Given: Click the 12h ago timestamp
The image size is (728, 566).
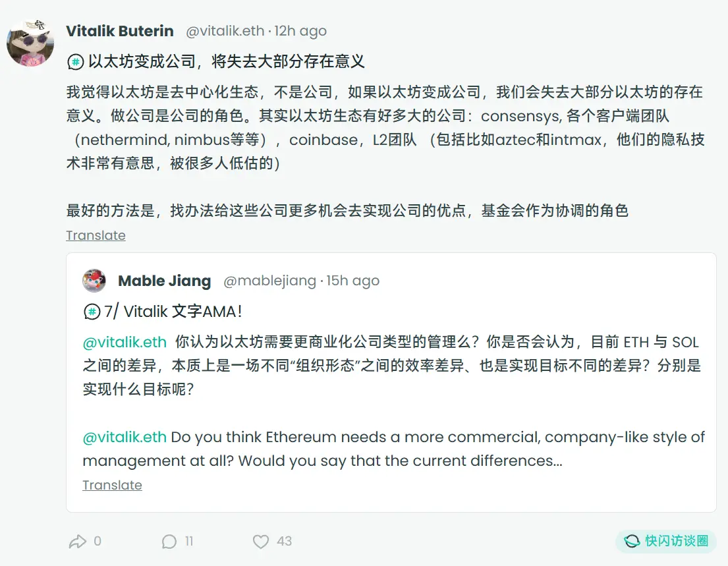Looking at the screenshot, I should pyautogui.click(x=300, y=31).
